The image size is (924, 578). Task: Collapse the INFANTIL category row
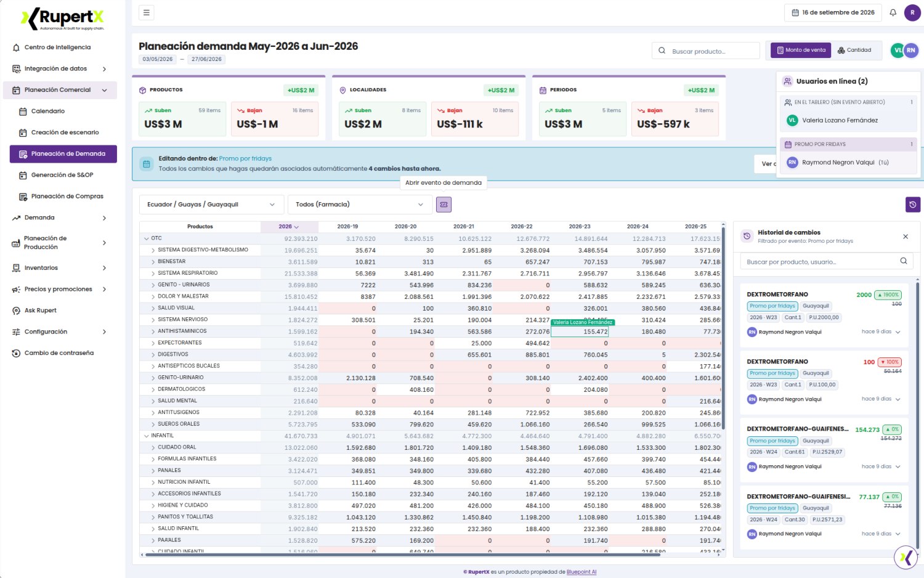pyautogui.click(x=147, y=436)
